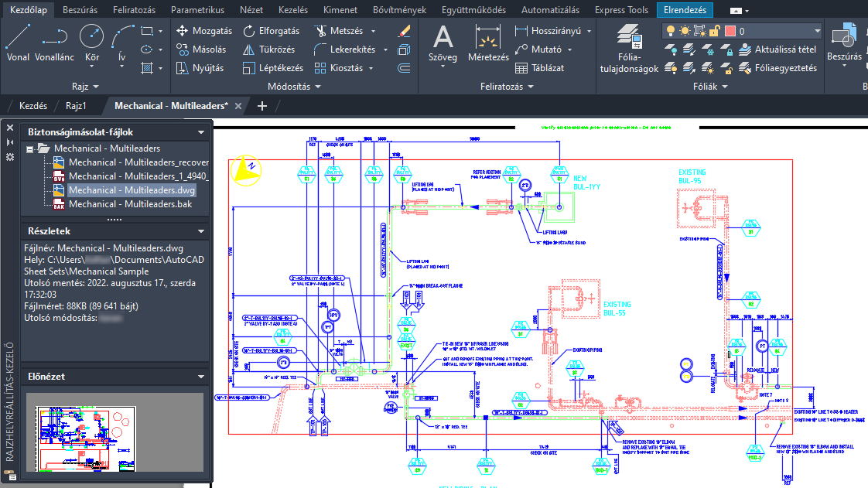Click the Fóliaegyeztetés button
Image resolution: width=868 pixels, height=488 pixels.
(x=778, y=68)
